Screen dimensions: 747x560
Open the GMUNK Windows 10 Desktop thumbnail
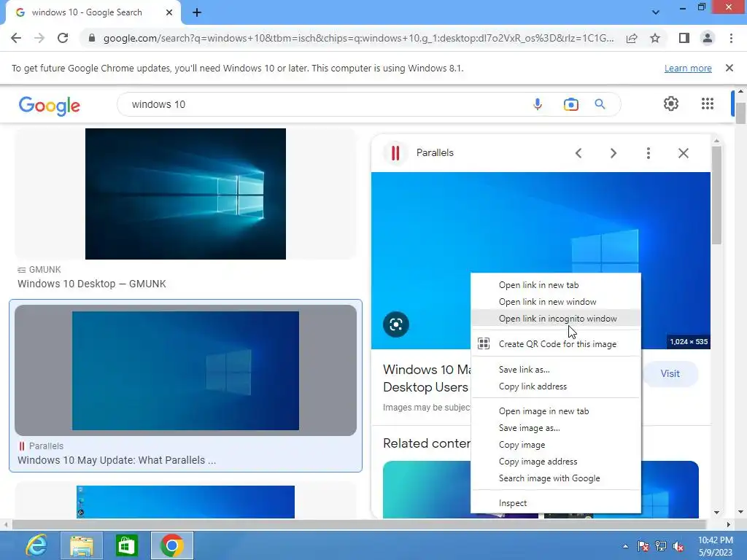[185, 194]
